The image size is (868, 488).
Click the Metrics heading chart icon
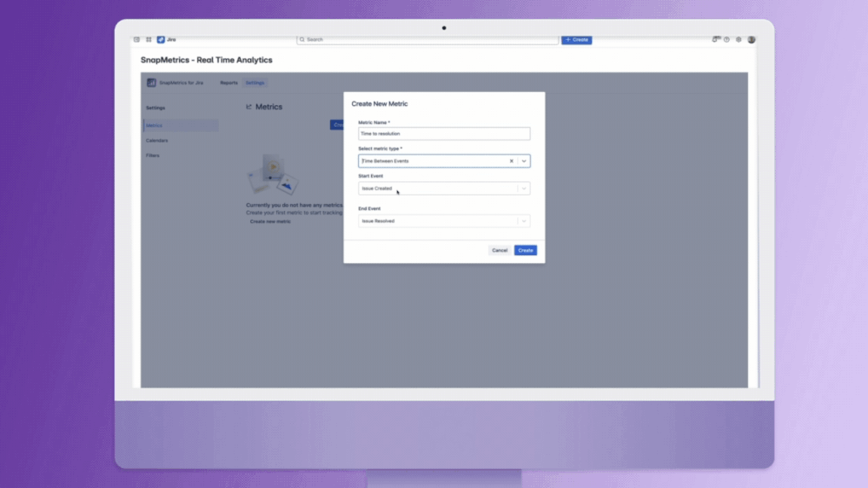click(x=249, y=107)
